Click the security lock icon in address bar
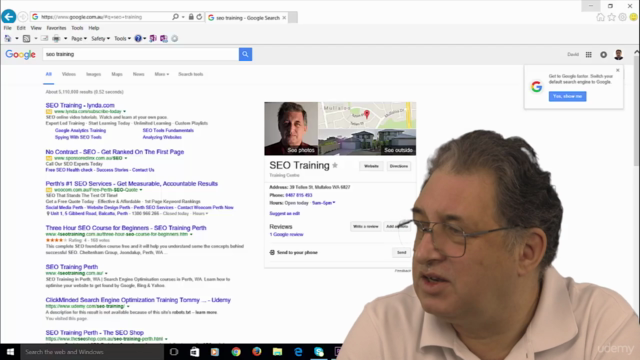640x360 pixels. pos(191,17)
